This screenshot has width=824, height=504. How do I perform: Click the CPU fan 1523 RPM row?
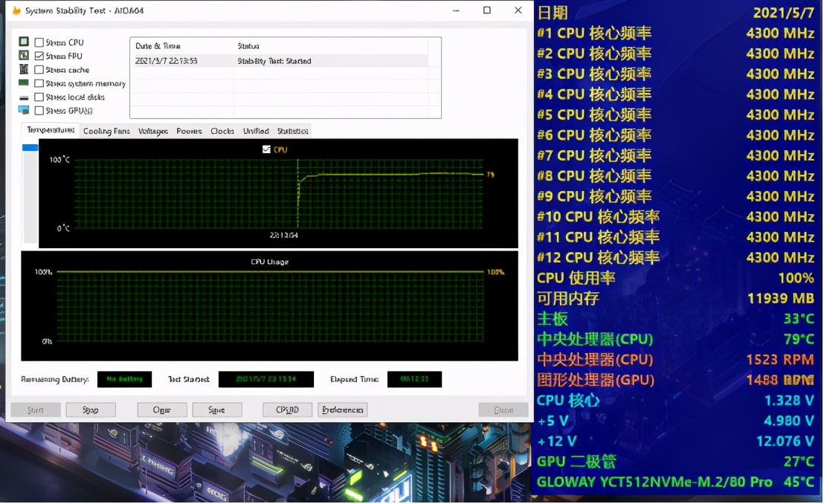[x=676, y=360]
